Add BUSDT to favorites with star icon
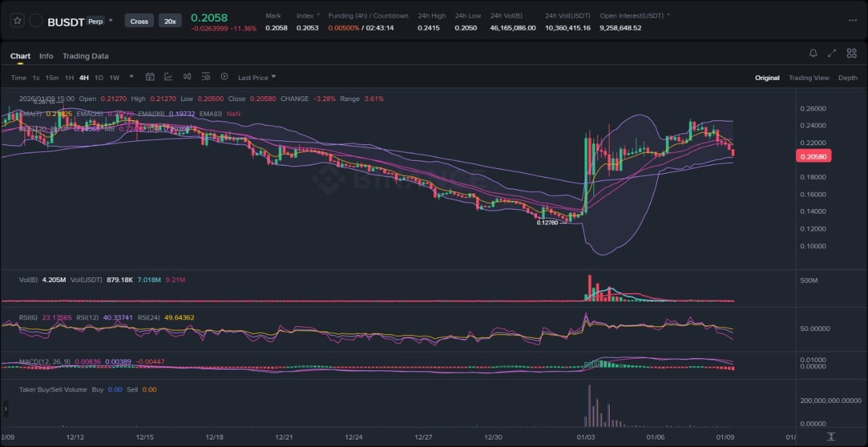The image size is (868, 447). pos(18,21)
